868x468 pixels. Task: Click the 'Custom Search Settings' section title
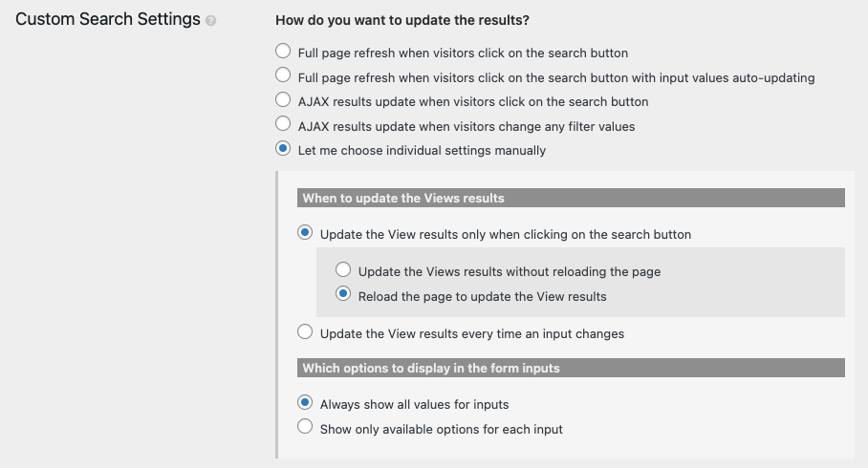(108, 19)
